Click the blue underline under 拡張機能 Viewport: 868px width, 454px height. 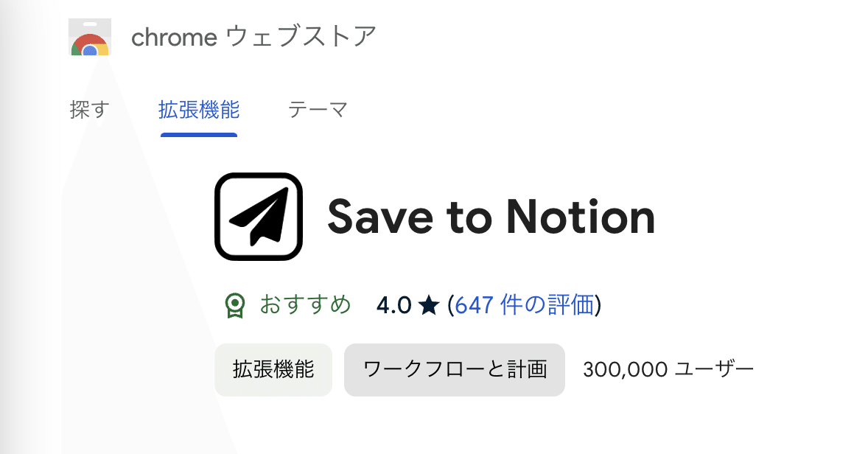tap(199, 134)
